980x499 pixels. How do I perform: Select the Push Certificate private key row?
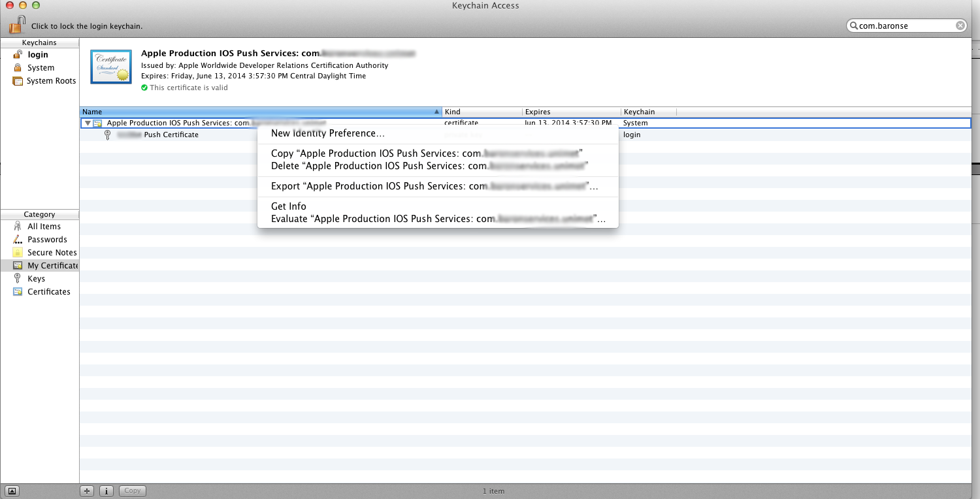coord(525,135)
